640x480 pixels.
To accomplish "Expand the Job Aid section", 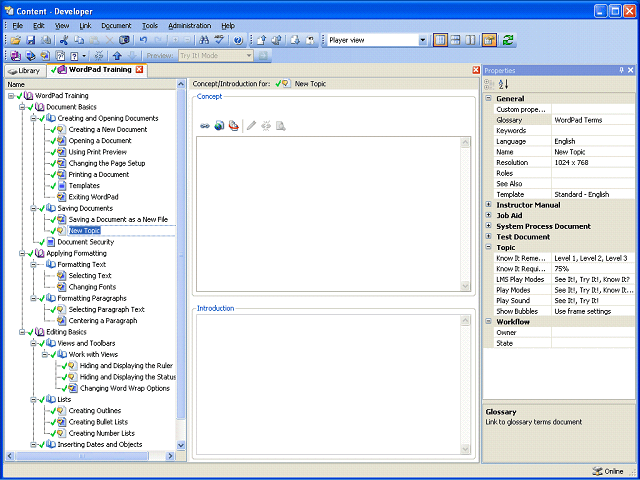I will coord(488,215).
